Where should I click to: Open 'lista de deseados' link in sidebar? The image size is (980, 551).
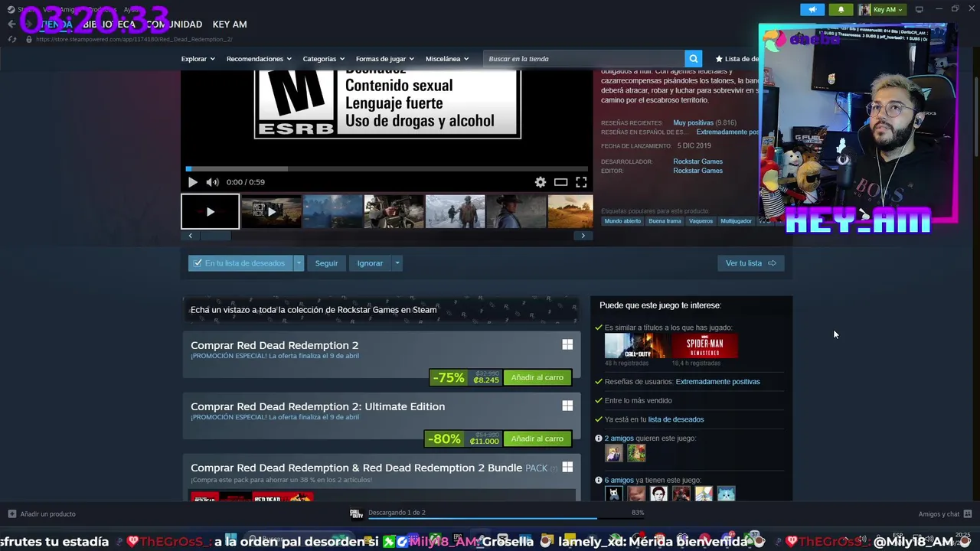coord(676,419)
